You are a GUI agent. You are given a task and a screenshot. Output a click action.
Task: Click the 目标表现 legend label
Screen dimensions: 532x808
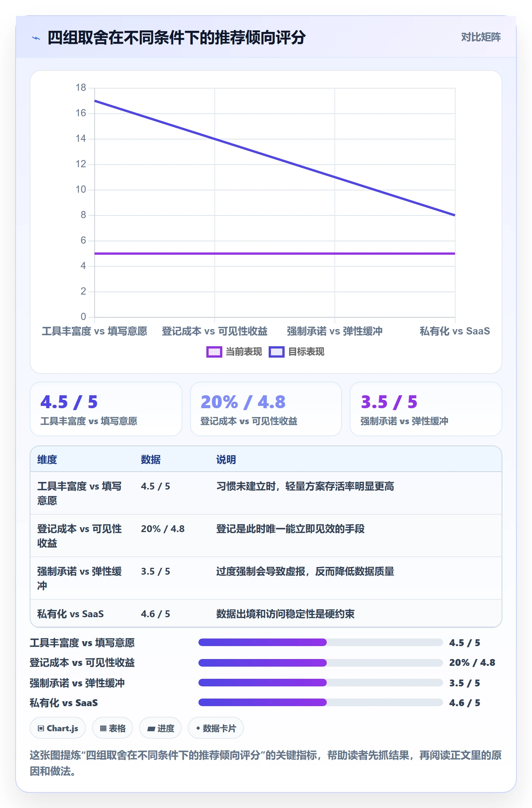(x=306, y=352)
